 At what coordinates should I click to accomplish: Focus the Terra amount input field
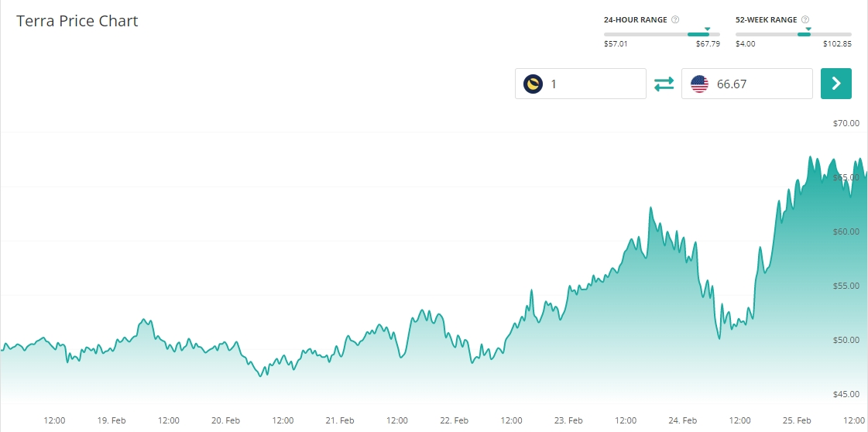tap(592, 84)
